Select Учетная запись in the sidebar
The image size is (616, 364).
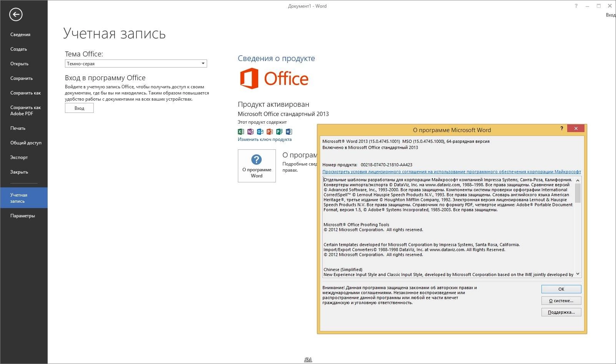click(24, 198)
